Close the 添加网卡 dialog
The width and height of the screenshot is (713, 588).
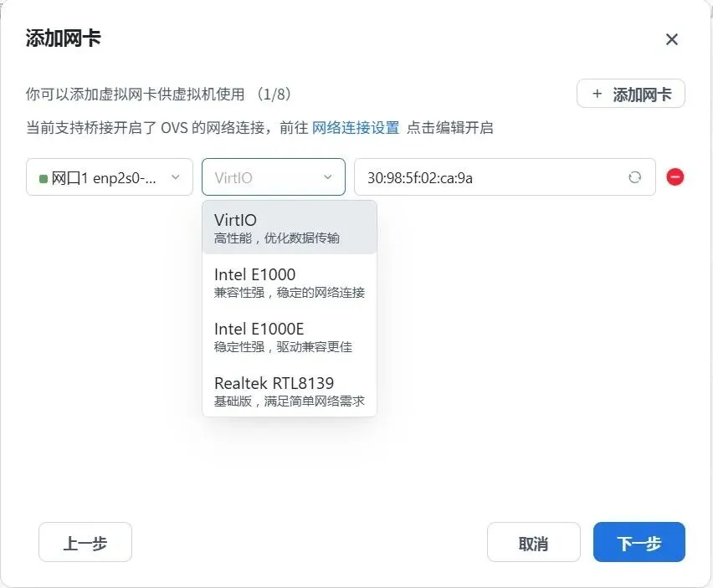tap(672, 39)
